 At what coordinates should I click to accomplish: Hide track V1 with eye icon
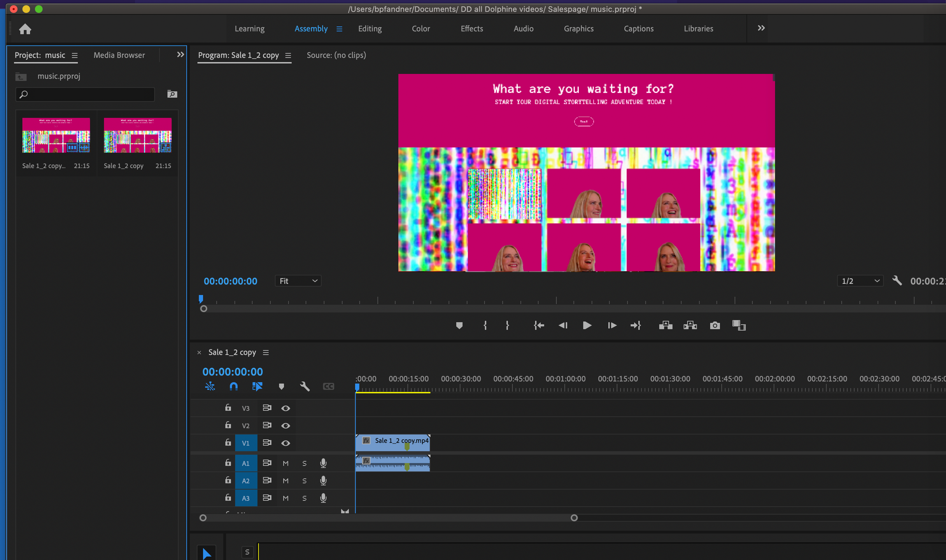[286, 443]
